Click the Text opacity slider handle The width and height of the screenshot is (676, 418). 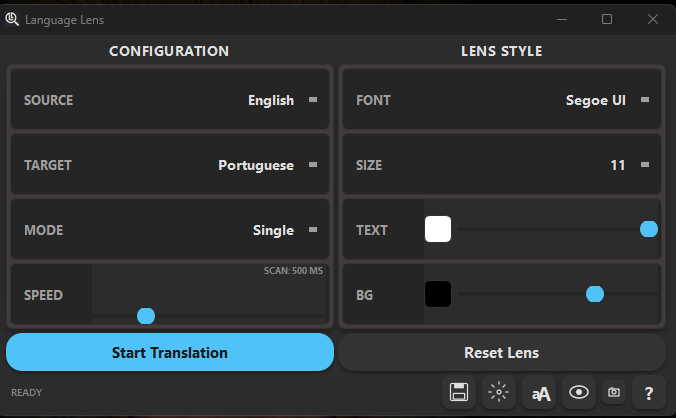pos(649,229)
